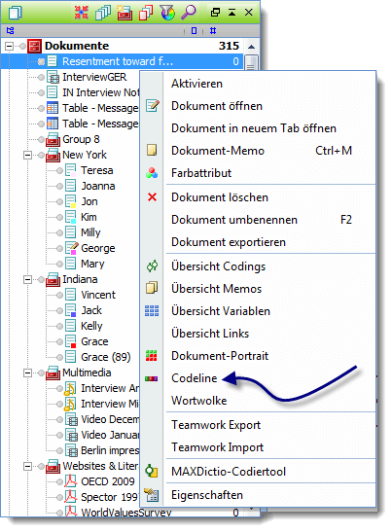Click the Video Decem film icon

click(x=71, y=419)
